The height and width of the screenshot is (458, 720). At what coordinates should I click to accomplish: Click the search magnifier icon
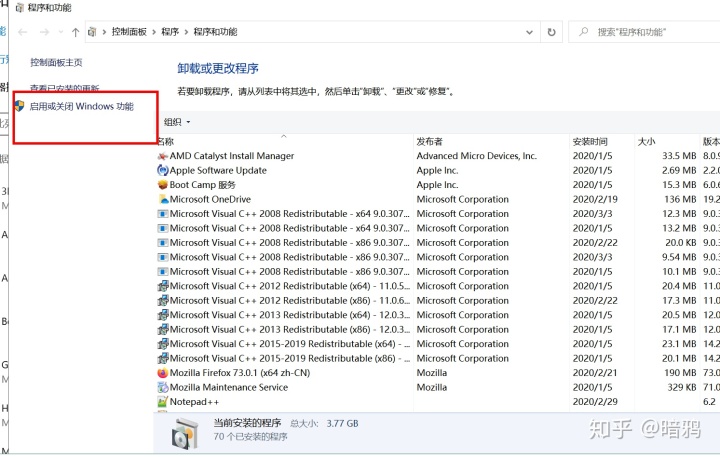pyautogui.click(x=583, y=32)
